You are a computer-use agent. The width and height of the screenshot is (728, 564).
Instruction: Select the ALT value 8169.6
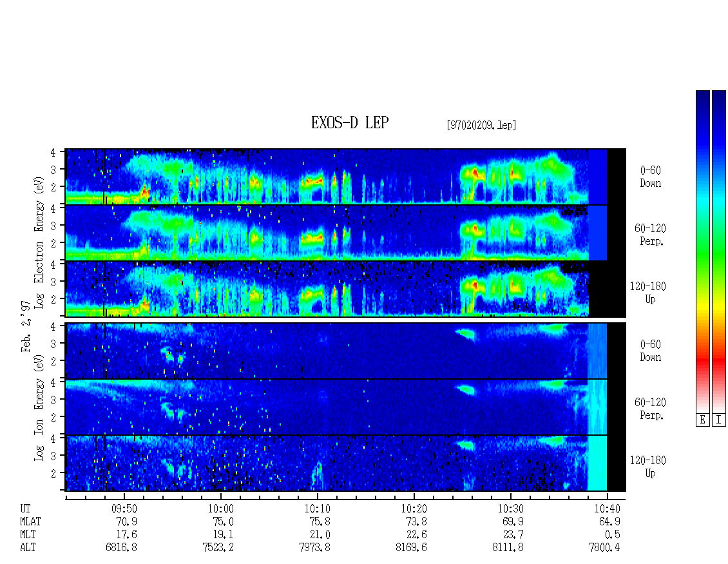411,548
